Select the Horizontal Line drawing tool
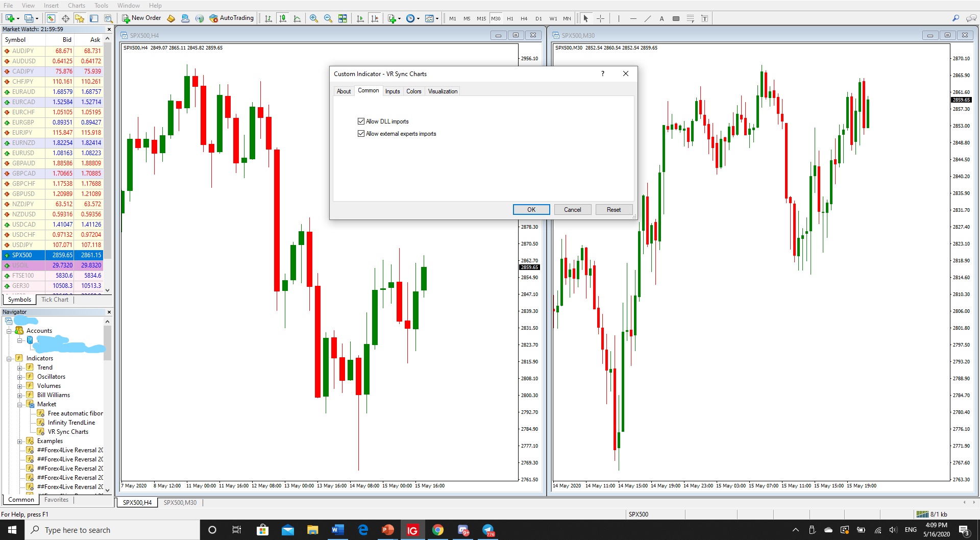 pos(633,18)
